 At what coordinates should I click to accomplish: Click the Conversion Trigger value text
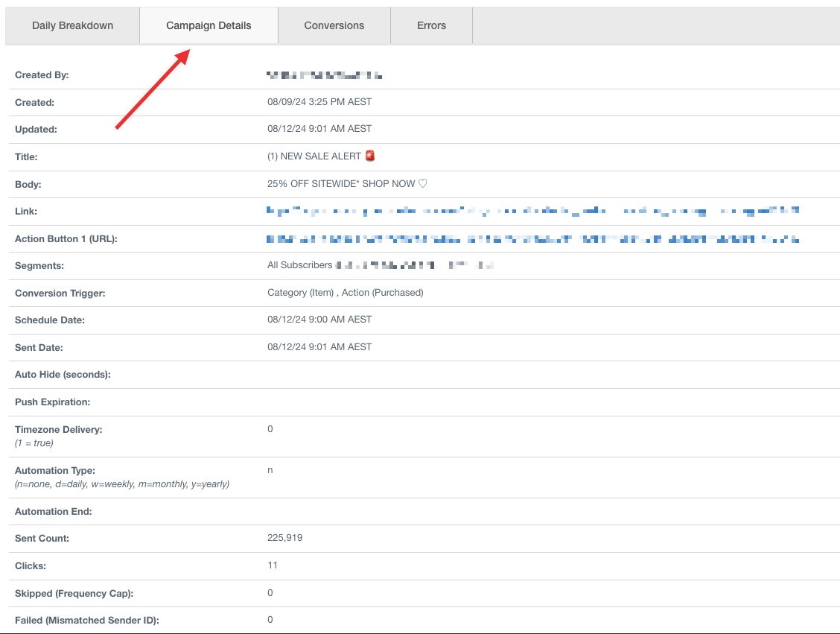[x=345, y=293]
